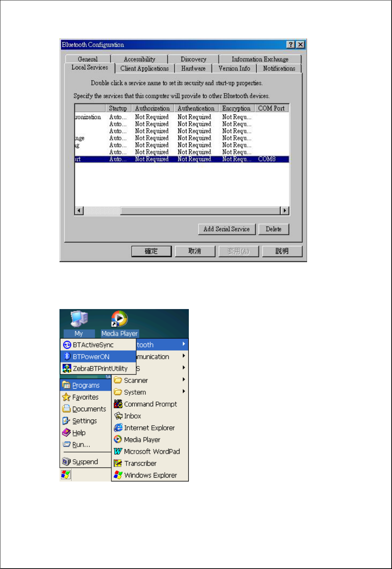The width and height of the screenshot is (392, 569).
Task: Click the Settings icon in Start menu
Action: pyautogui.click(x=66, y=421)
